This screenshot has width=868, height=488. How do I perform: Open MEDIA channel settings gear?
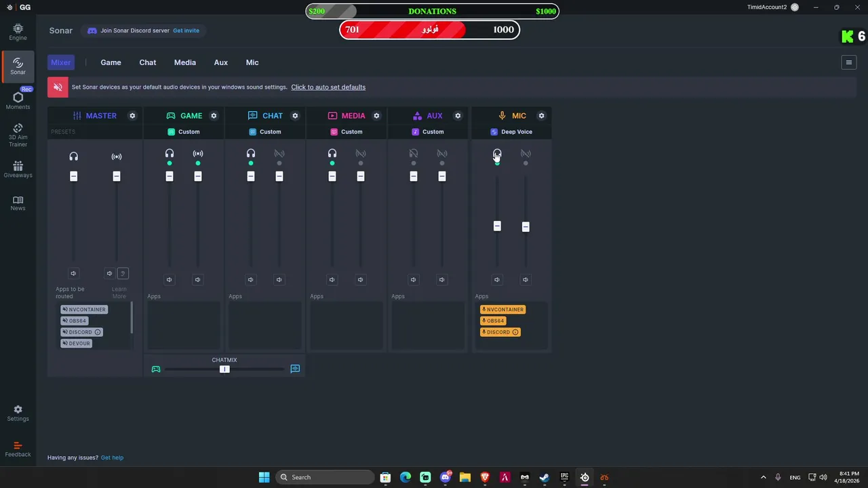(x=376, y=116)
